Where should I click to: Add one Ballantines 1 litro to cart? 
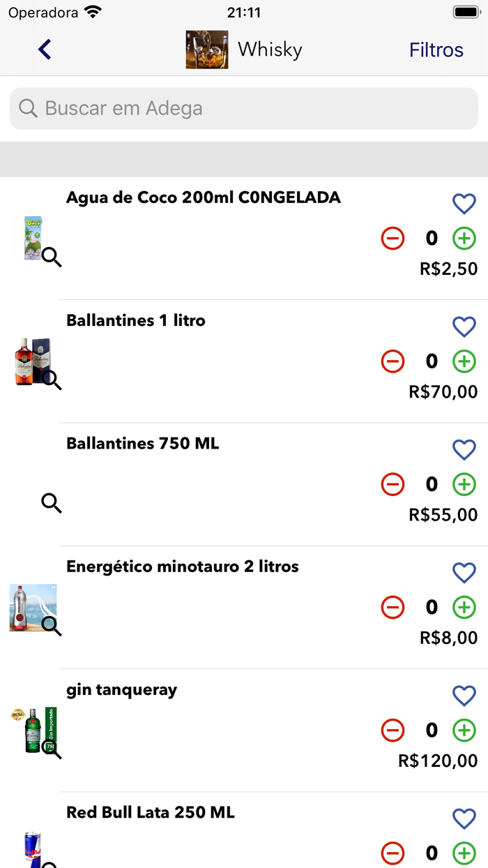pyautogui.click(x=464, y=361)
